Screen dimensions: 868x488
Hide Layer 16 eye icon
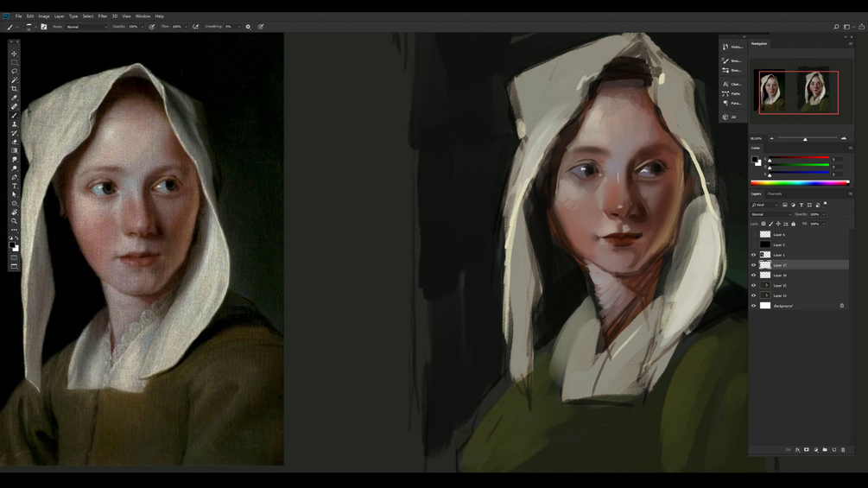pyautogui.click(x=753, y=275)
